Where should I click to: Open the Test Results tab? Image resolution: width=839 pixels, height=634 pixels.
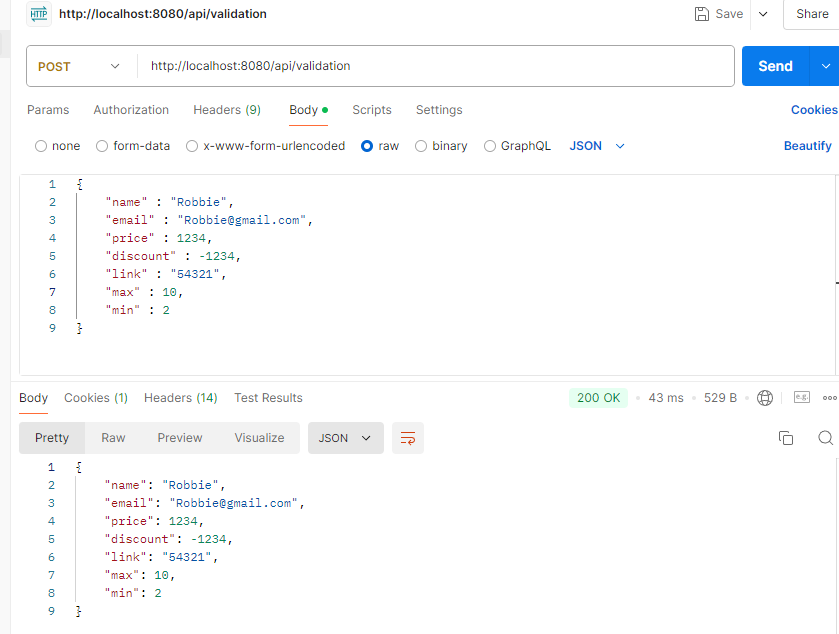click(x=268, y=398)
